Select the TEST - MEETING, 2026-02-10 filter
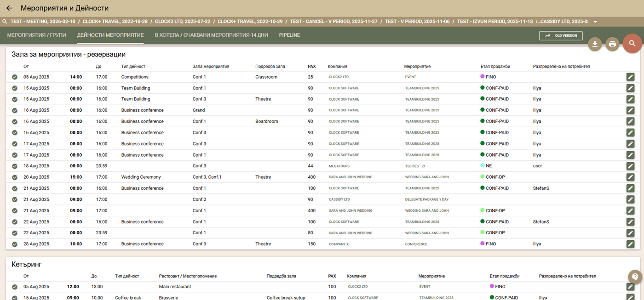The image size is (644, 300). pyautogui.click(x=43, y=22)
